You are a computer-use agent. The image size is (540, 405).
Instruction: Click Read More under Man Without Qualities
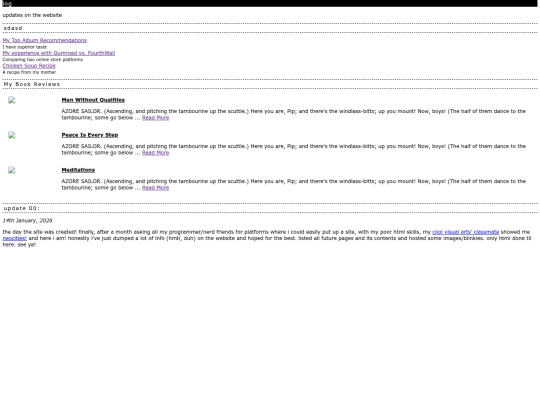155,118
